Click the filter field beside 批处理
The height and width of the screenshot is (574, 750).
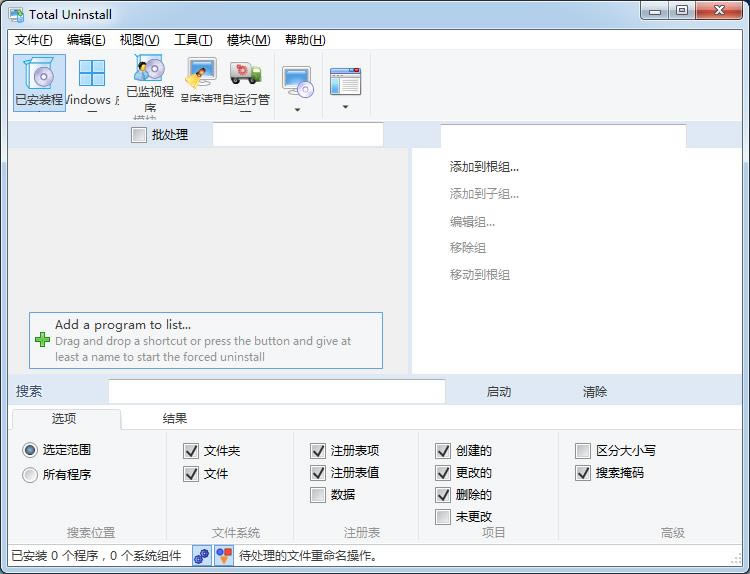point(298,134)
